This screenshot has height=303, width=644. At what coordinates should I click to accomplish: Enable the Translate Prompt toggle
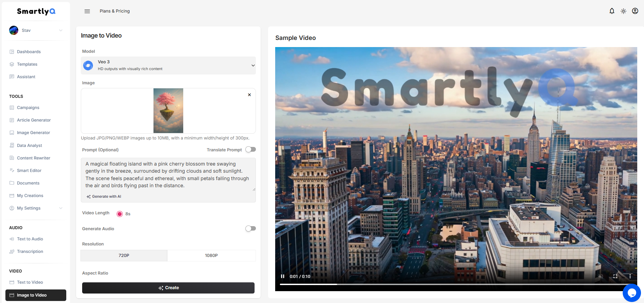click(251, 150)
